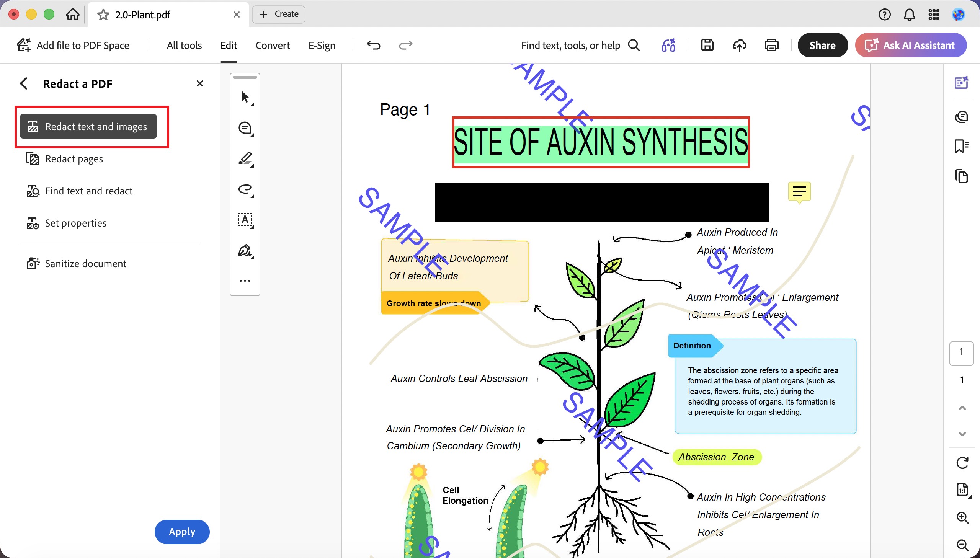Switch to the All tools menu
The width and height of the screenshot is (980, 558).
[x=184, y=45]
